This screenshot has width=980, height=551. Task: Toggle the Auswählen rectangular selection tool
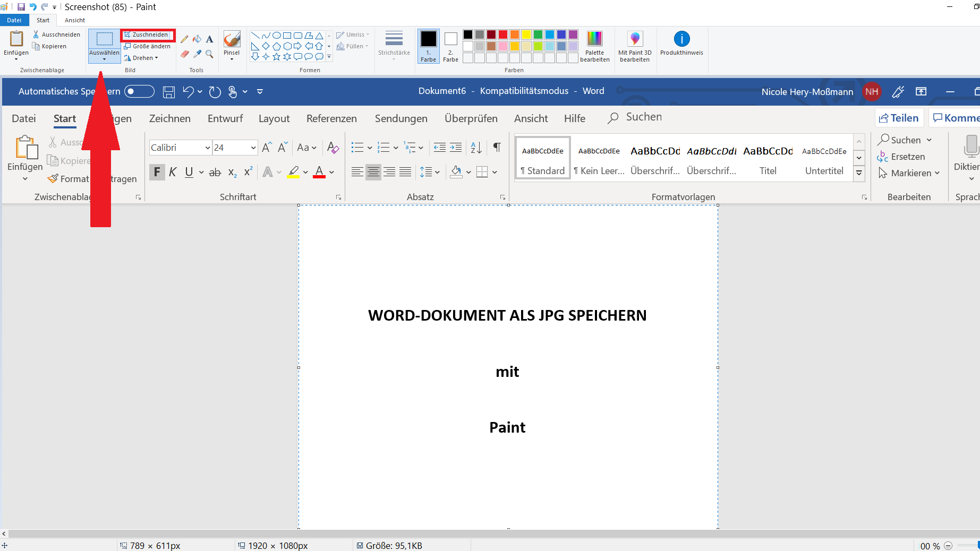coord(104,39)
